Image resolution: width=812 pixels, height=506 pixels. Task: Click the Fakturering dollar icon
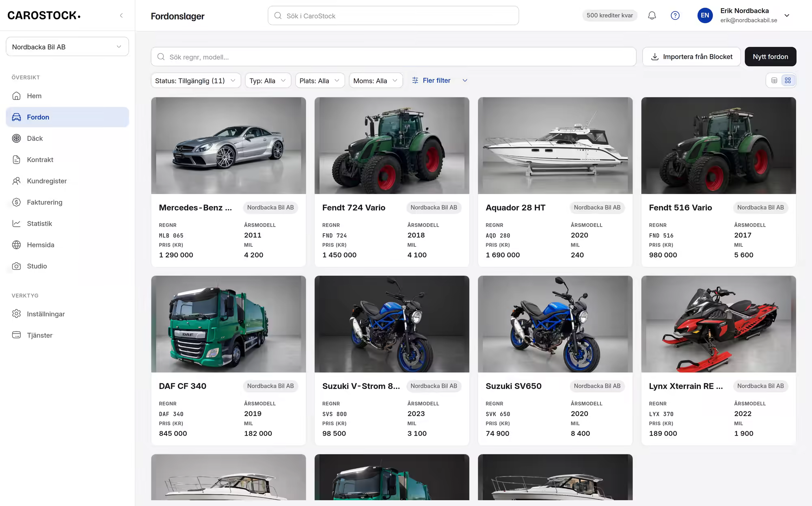pos(16,202)
